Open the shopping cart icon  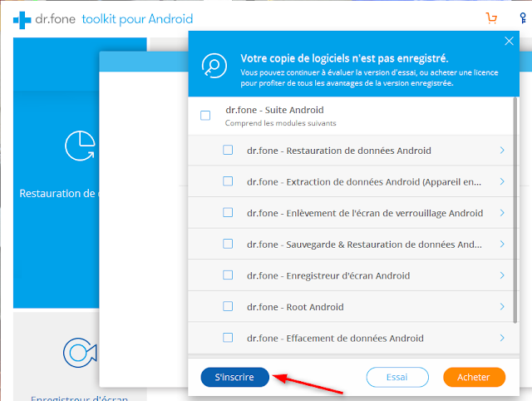pyautogui.click(x=491, y=18)
